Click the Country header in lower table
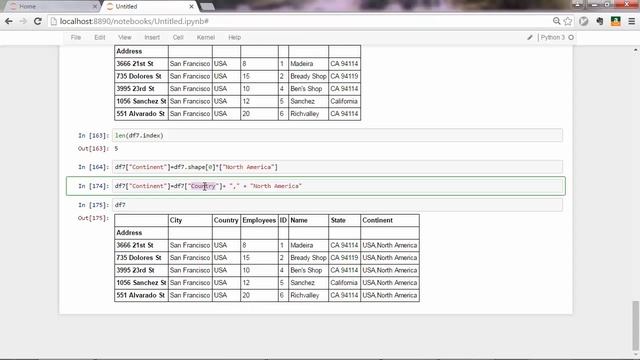The height and width of the screenshot is (360, 640). click(x=226, y=220)
